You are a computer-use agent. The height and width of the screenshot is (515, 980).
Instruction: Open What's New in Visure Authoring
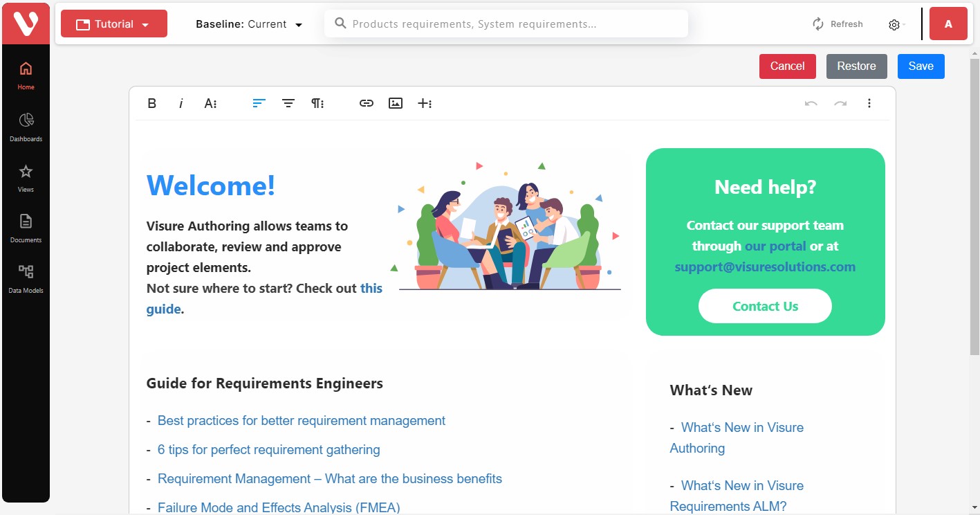737,437
